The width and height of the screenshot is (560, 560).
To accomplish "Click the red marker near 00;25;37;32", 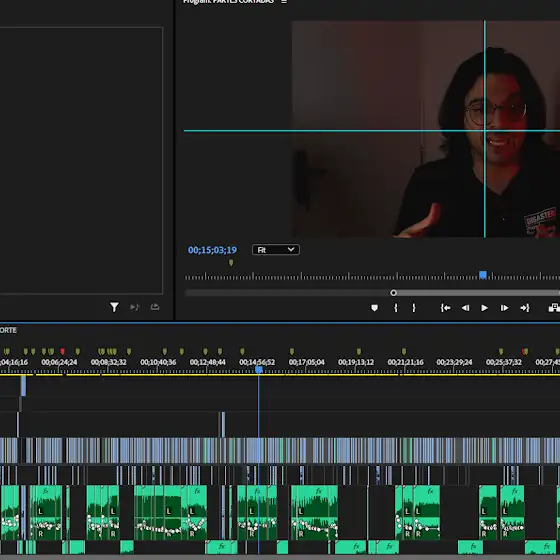I will point(525,351).
